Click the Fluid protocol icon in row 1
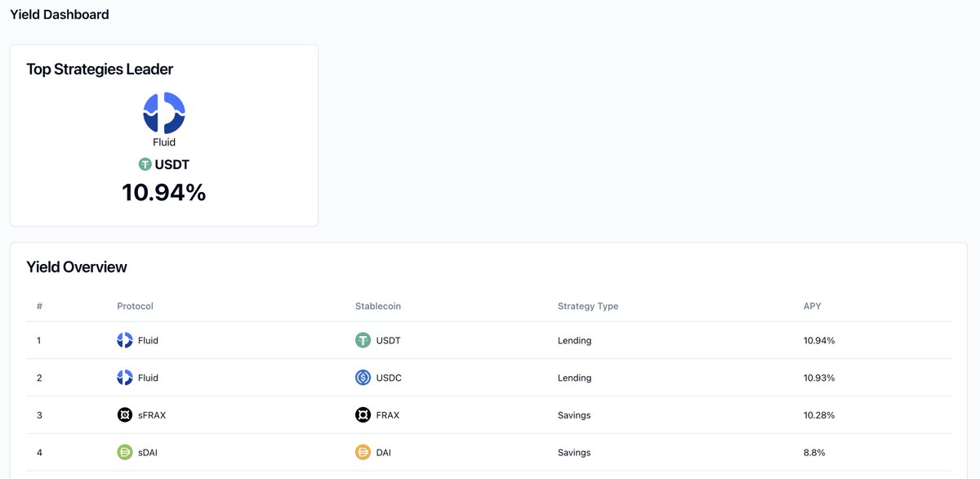Image resolution: width=980 pixels, height=479 pixels. (124, 340)
